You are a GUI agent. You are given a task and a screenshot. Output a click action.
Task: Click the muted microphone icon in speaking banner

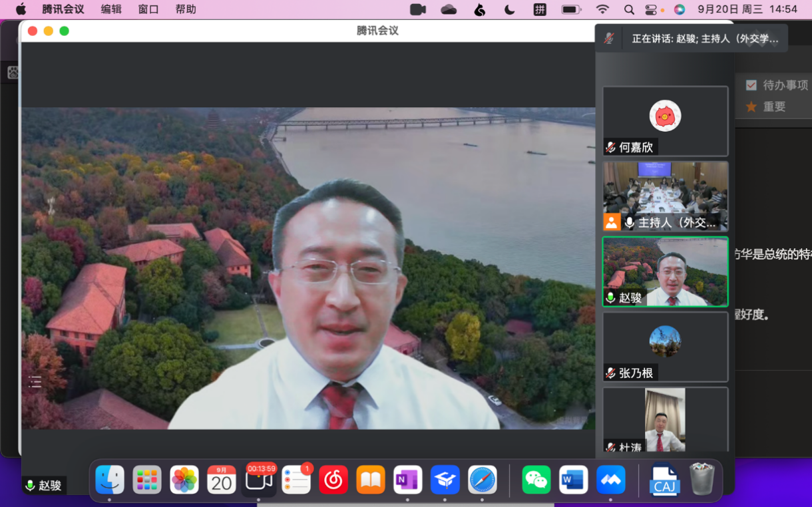coord(609,39)
